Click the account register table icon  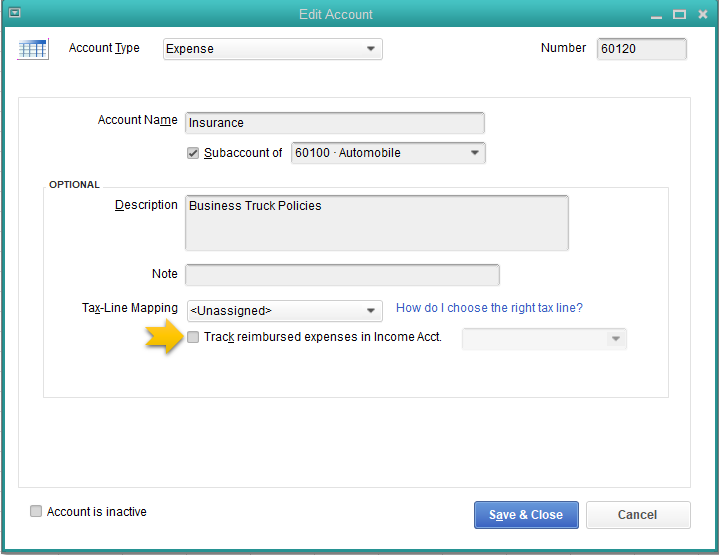click(32, 48)
